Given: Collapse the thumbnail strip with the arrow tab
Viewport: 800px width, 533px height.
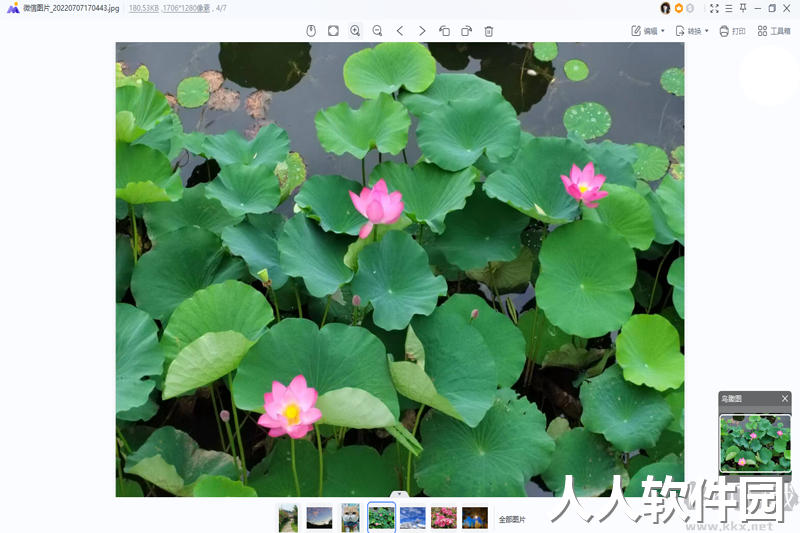Looking at the screenshot, I should (x=399, y=494).
